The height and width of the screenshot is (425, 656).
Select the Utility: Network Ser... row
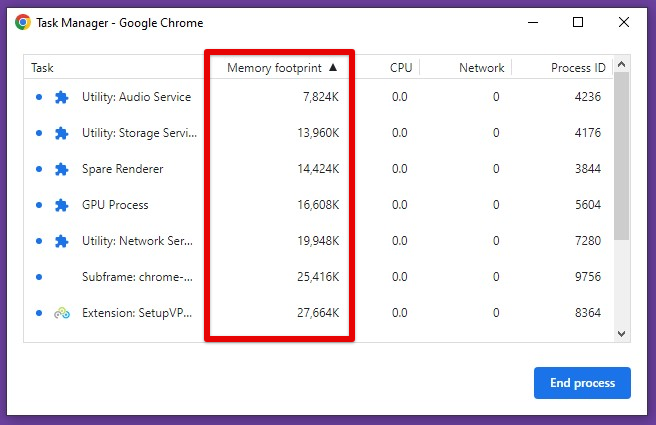coord(319,241)
